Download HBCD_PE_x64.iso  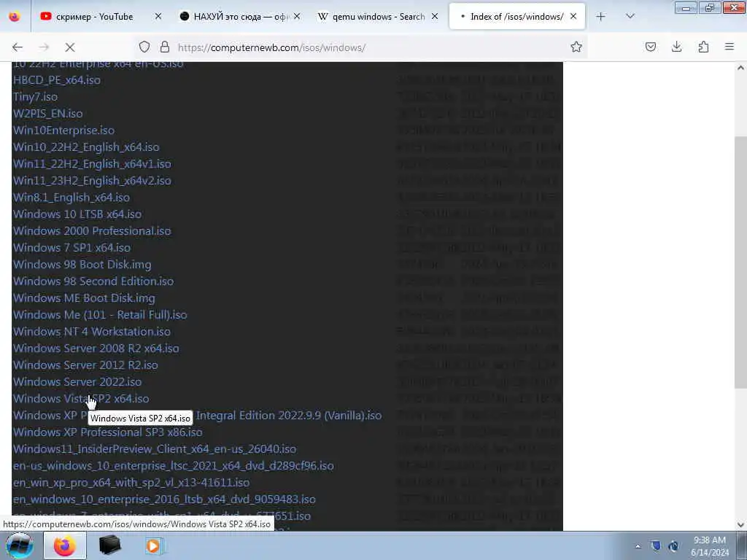[x=57, y=80]
